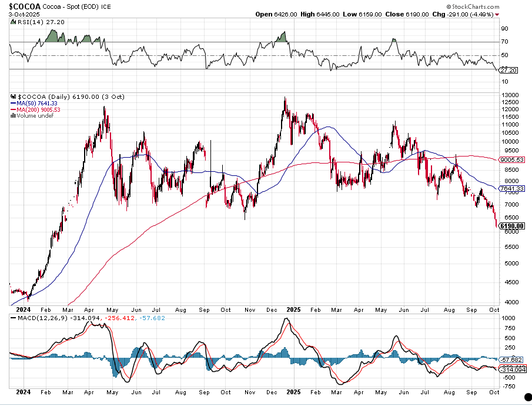Viewport: 532px width, 406px height.
Task: Click the 6190.00 last price tag
Action: tap(511, 226)
